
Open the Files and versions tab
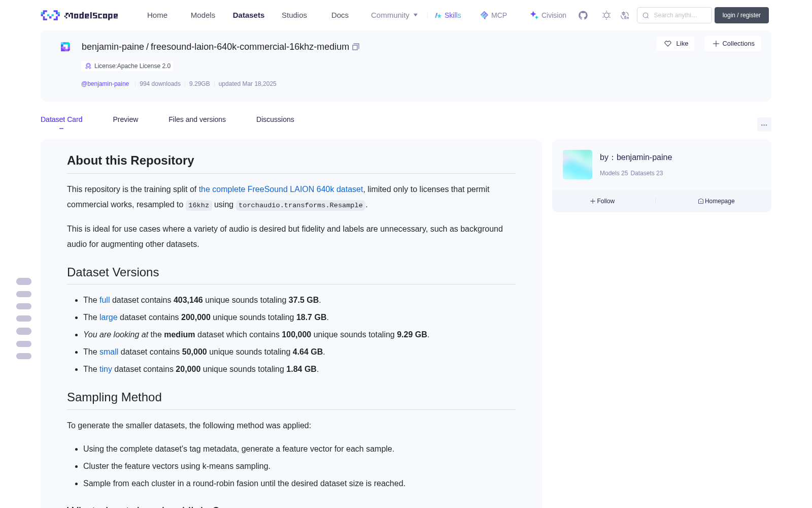click(x=197, y=119)
